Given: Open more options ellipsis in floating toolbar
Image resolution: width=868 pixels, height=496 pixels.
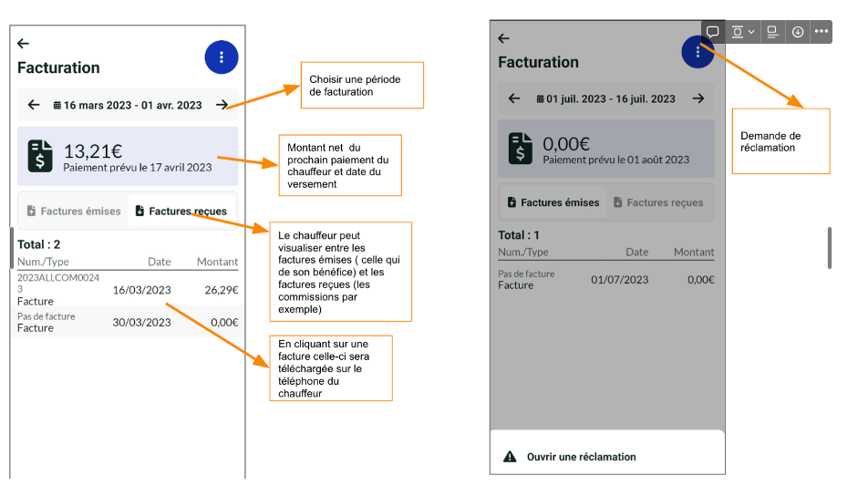Looking at the screenshot, I should point(821,32).
